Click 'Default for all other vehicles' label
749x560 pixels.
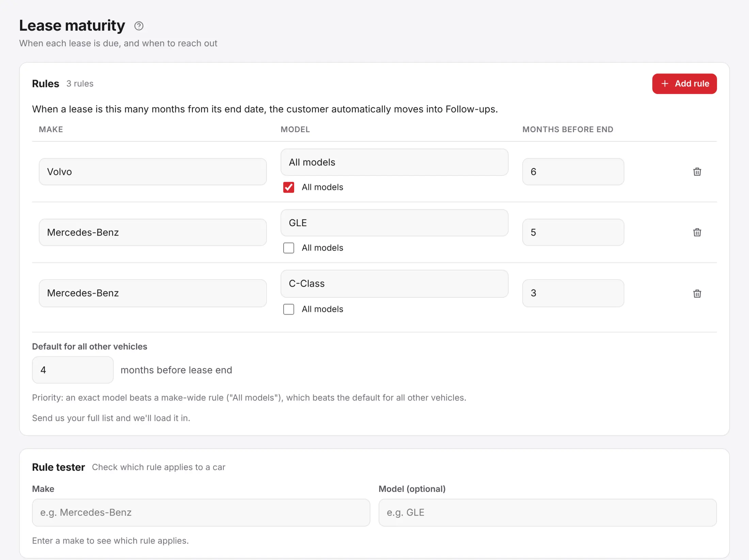click(x=90, y=347)
